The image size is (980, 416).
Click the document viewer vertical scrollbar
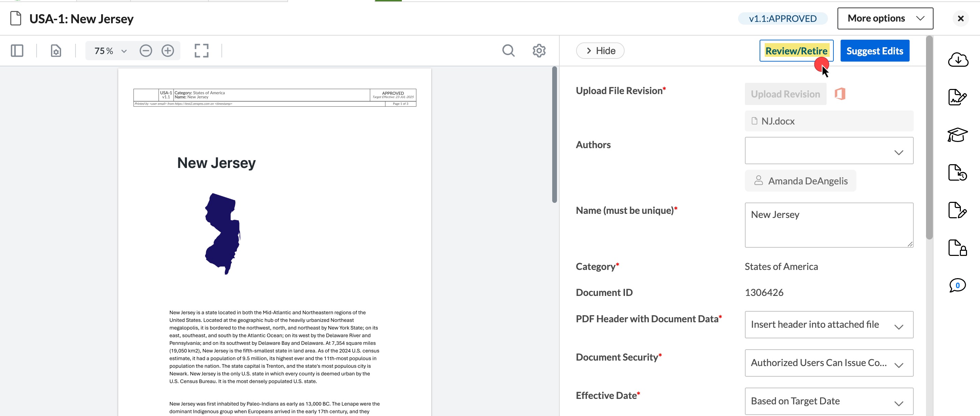coord(554,135)
